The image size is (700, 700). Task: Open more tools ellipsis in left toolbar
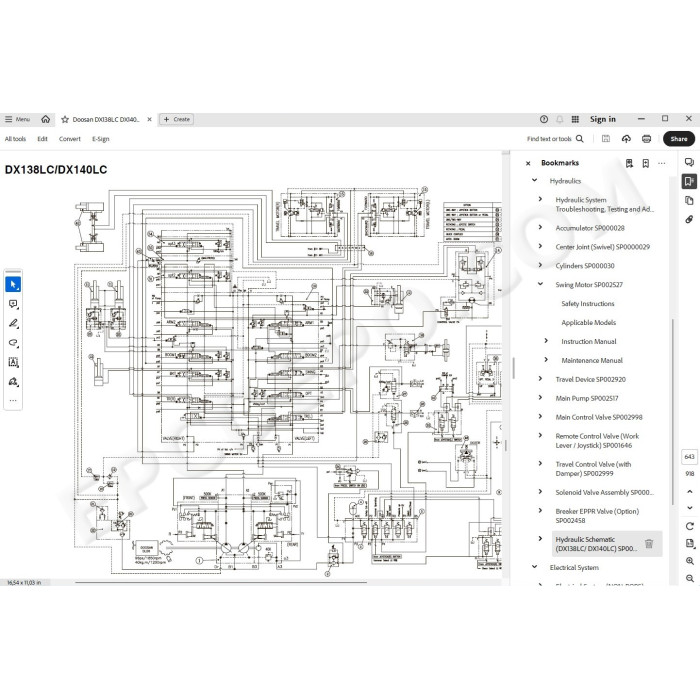[13, 400]
